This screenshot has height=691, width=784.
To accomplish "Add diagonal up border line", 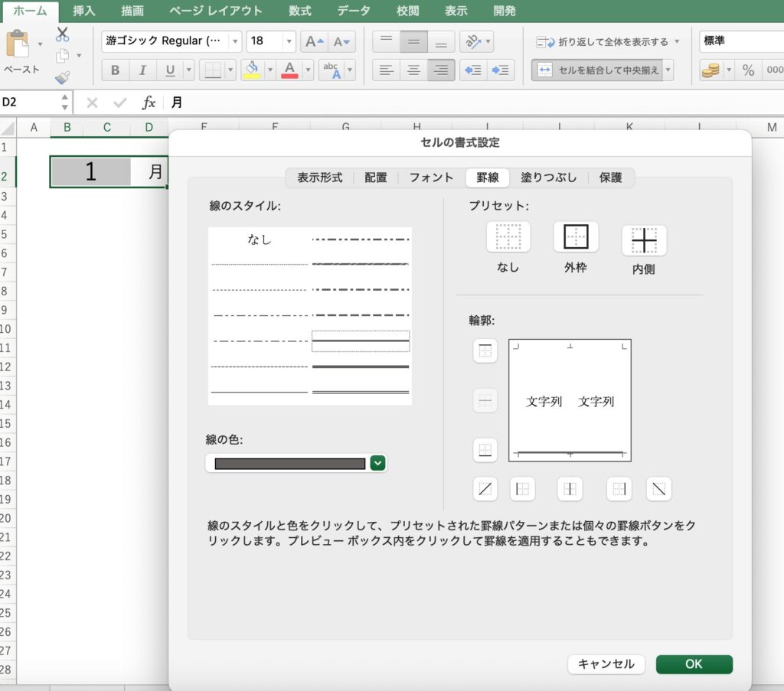I will tap(485, 489).
